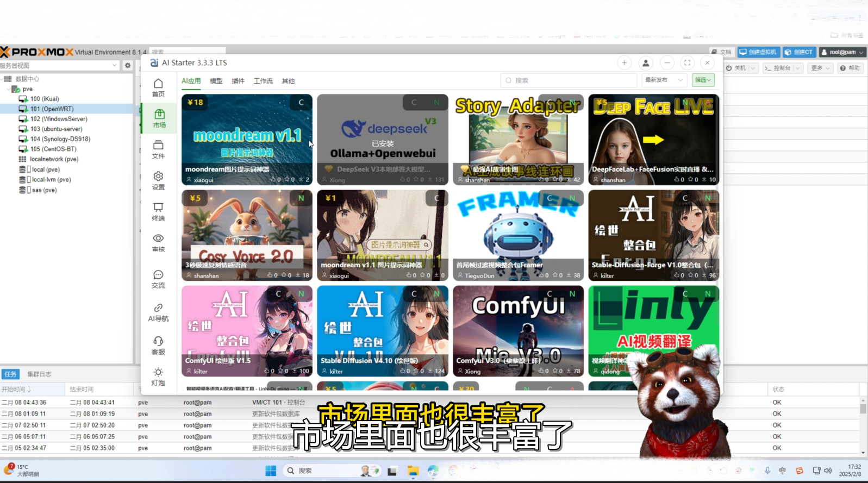Open the 交流 chat icon in sidebar
Viewport: 868px width, 483px height.
point(158,279)
